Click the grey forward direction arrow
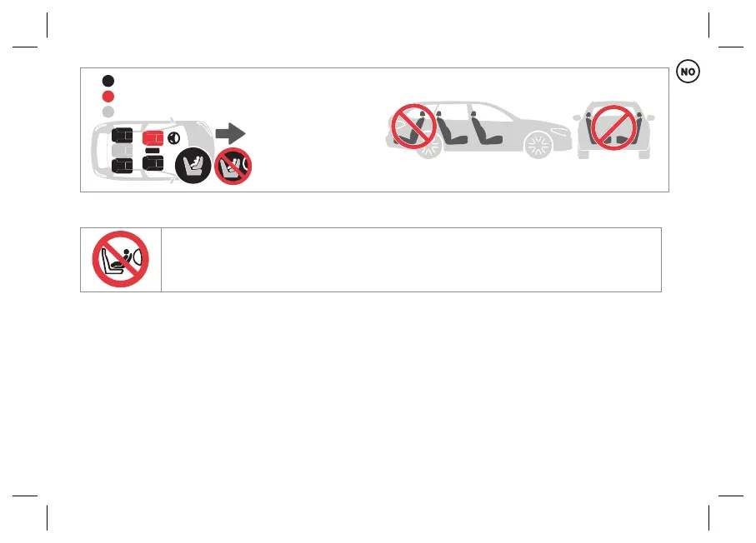This screenshot has height=543, width=756. coord(230,133)
